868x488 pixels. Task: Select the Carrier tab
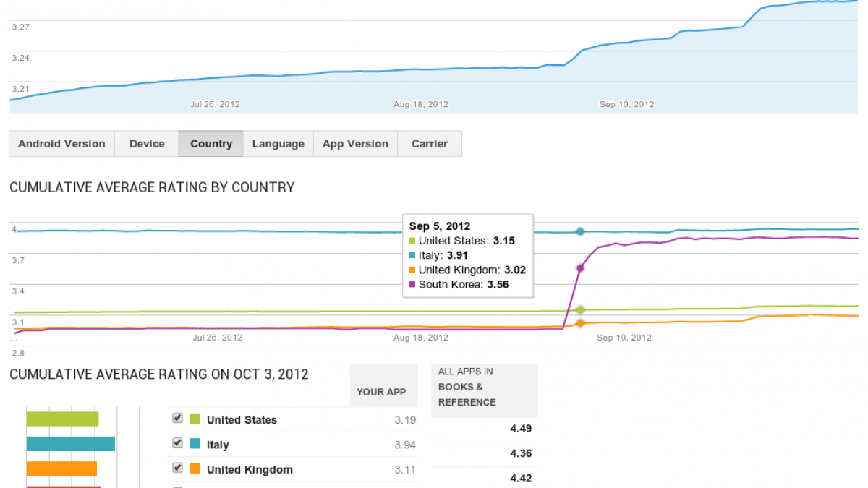pyautogui.click(x=430, y=144)
